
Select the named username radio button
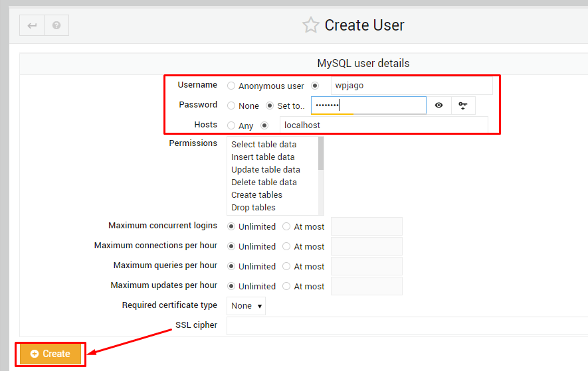tap(315, 86)
